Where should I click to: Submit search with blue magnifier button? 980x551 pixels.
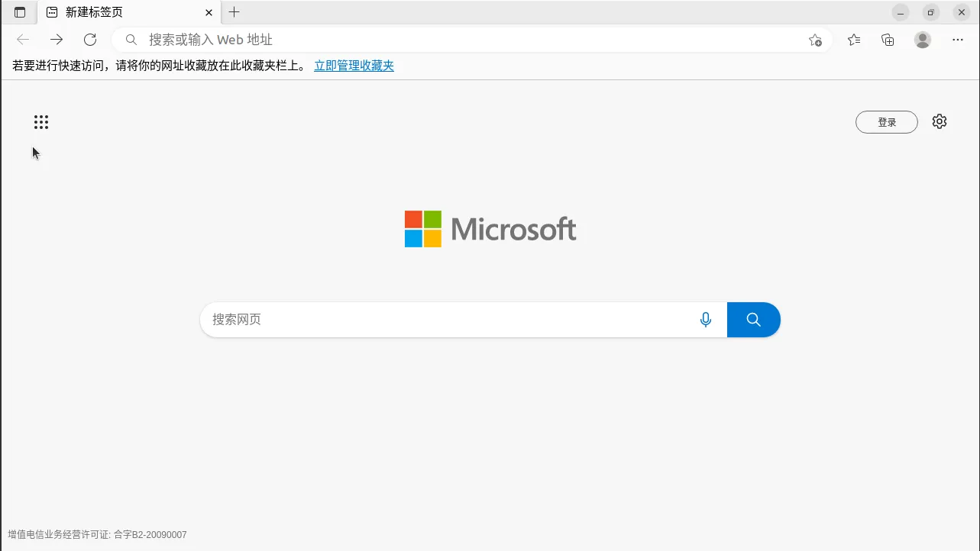click(x=754, y=320)
